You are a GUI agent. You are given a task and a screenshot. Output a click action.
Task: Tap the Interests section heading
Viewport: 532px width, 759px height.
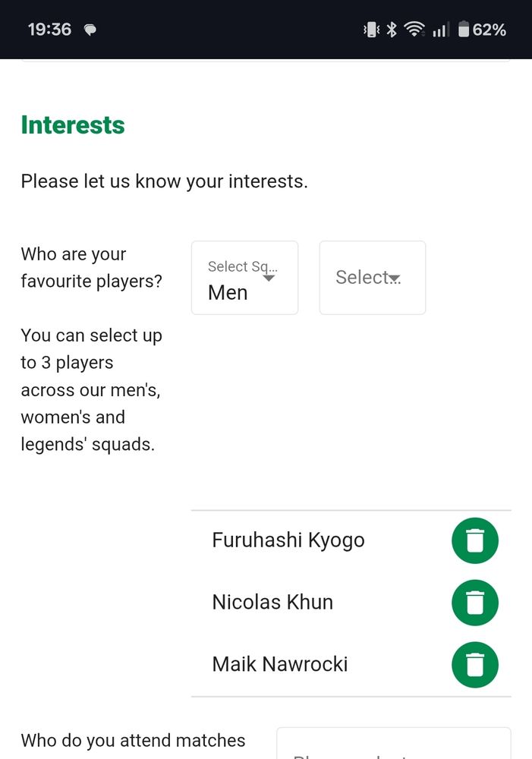(73, 125)
